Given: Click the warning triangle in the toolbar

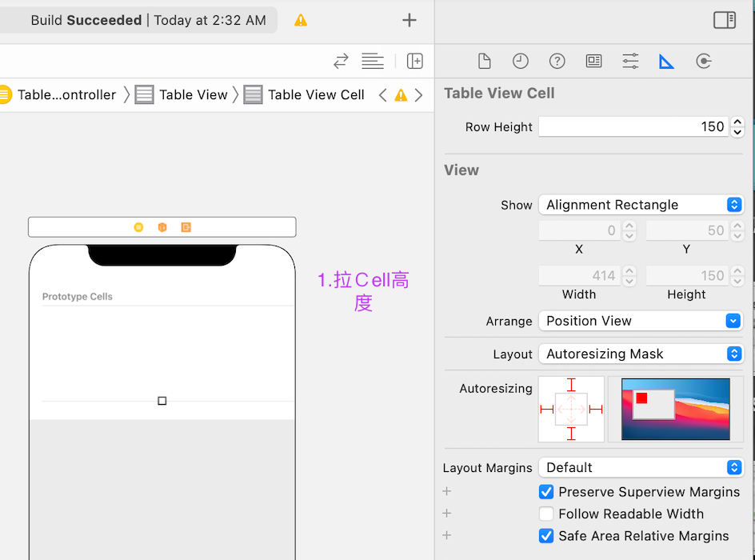Looking at the screenshot, I should (302, 20).
